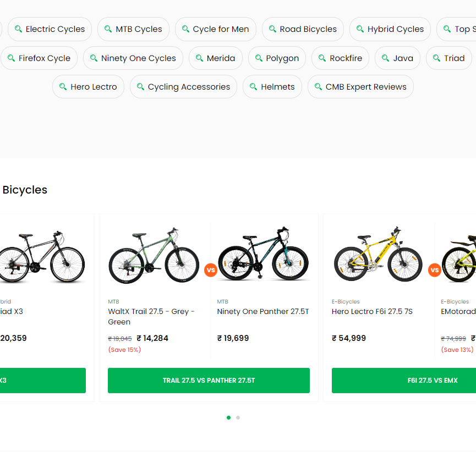
Task: Click the VS badge between WaltX and Panther
Action: (x=211, y=270)
